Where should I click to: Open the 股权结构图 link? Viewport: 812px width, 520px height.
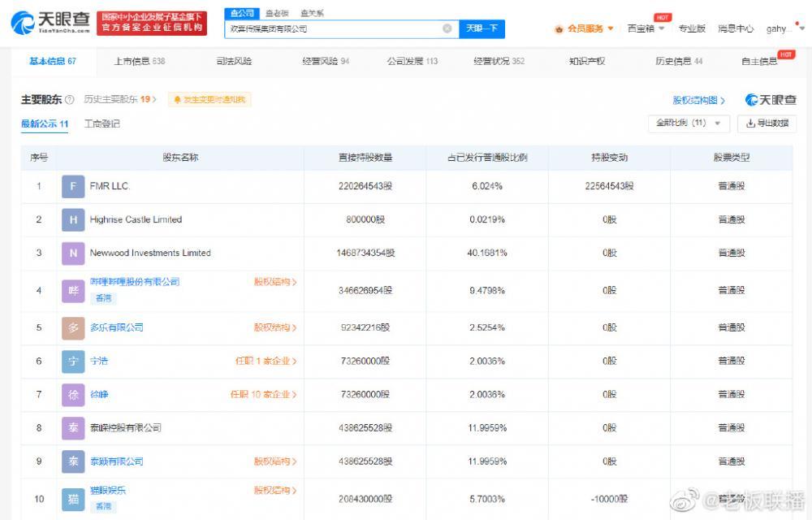tap(698, 100)
